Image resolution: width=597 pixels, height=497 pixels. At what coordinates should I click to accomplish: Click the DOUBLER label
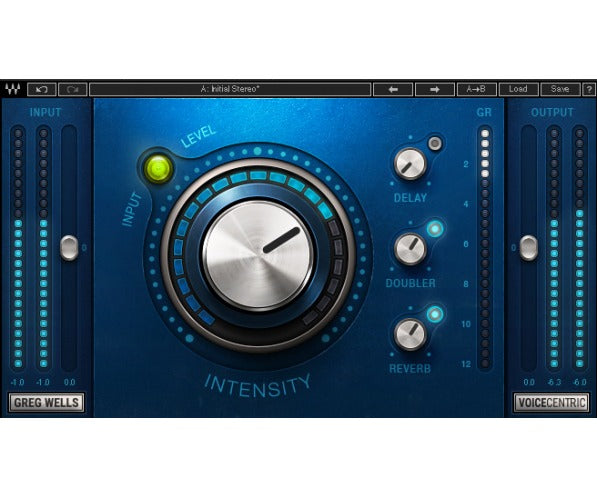[410, 283]
